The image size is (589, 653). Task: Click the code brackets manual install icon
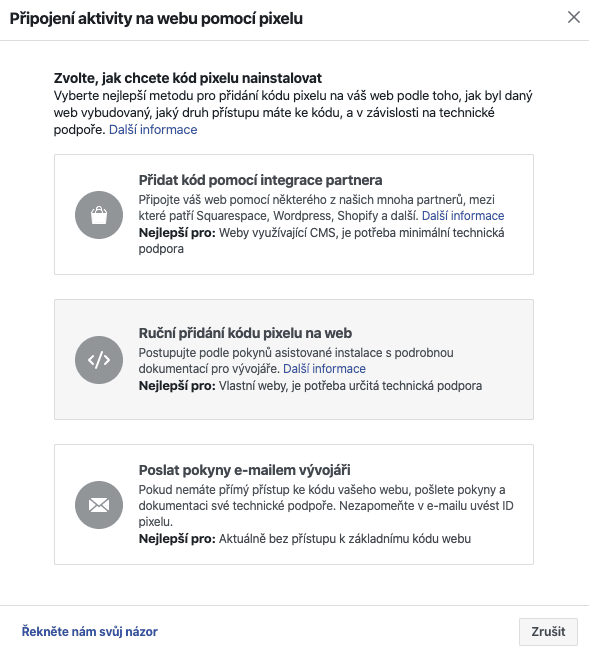point(99,360)
